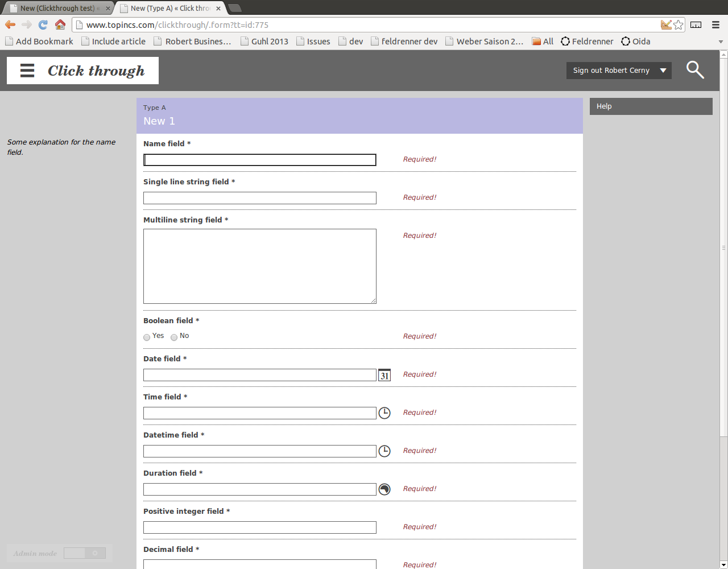Click the magnifier search icon in header

[x=695, y=70]
